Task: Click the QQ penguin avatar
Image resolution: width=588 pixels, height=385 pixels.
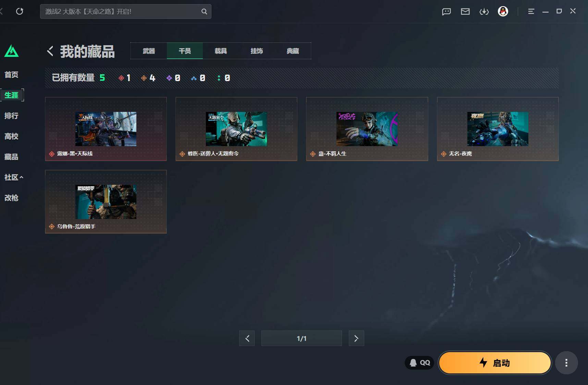Action: pos(503,11)
